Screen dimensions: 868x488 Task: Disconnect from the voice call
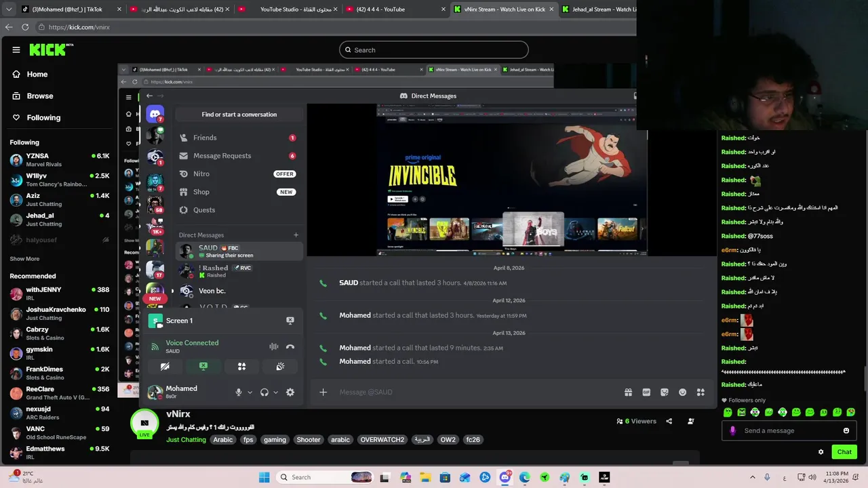point(290,347)
